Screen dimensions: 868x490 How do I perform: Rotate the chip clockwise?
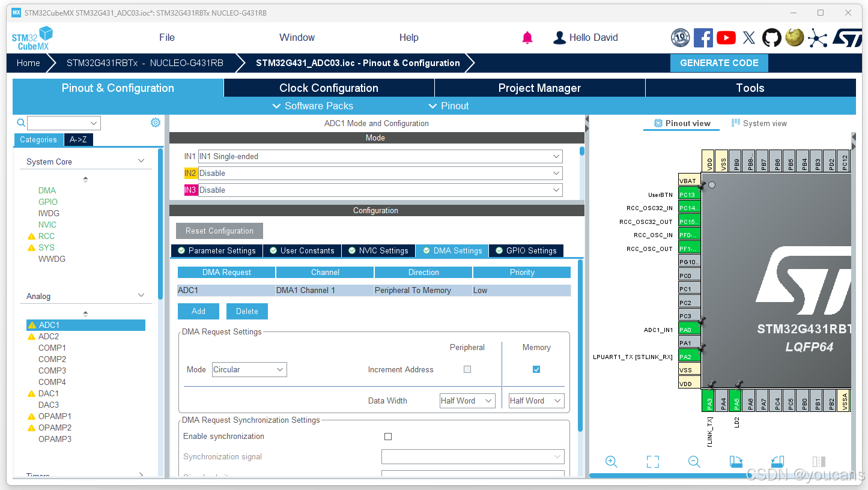pyautogui.click(x=736, y=461)
